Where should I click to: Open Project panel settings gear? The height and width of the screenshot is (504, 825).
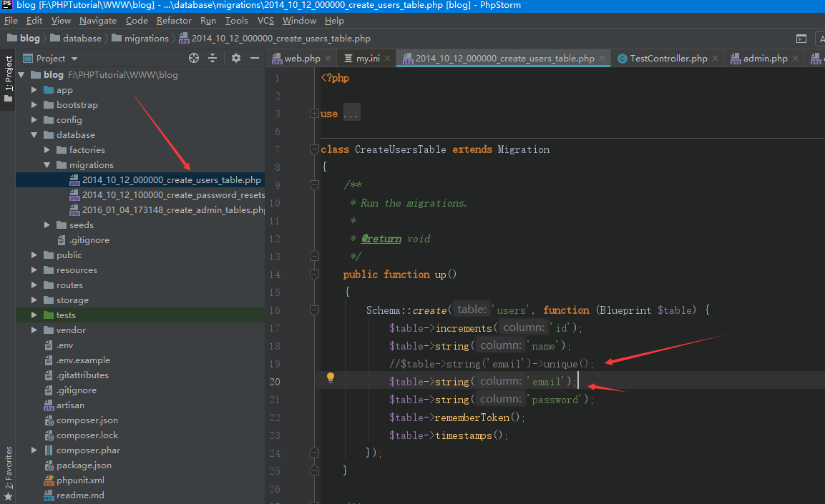pos(236,59)
